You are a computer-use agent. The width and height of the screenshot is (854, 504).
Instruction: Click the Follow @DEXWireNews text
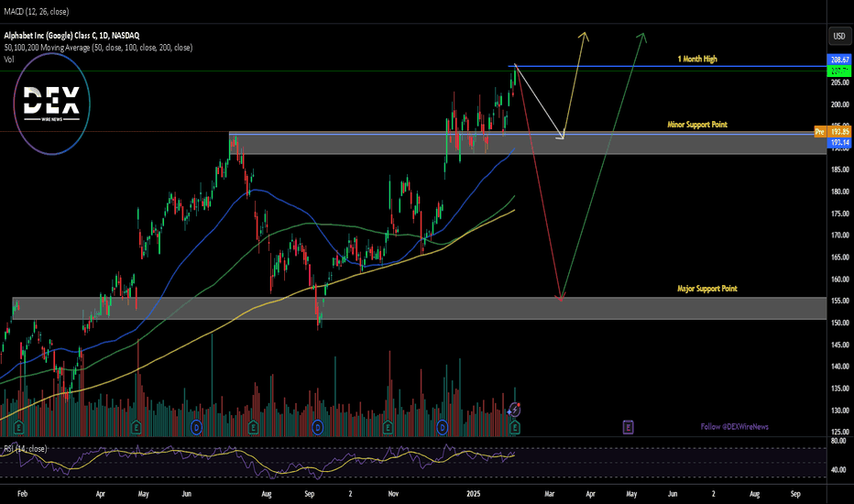[734, 427]
